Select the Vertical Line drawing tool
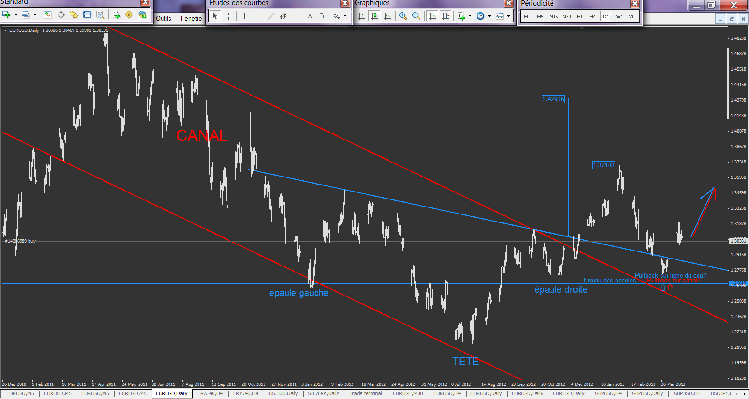 [x=245, y=16]
